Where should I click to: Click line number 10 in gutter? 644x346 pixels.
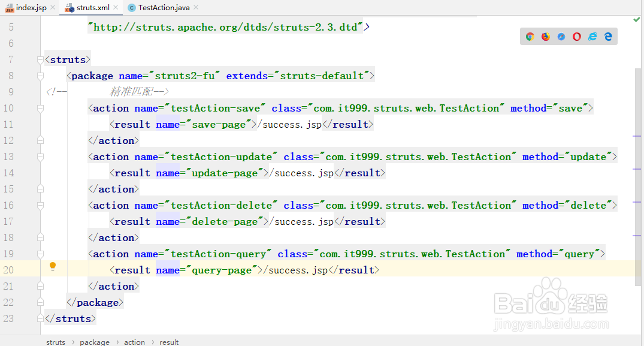(x=8, y=108)
